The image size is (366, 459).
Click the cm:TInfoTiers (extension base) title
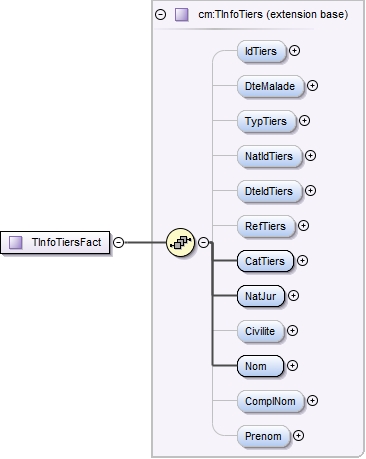[x=273, y=15]
